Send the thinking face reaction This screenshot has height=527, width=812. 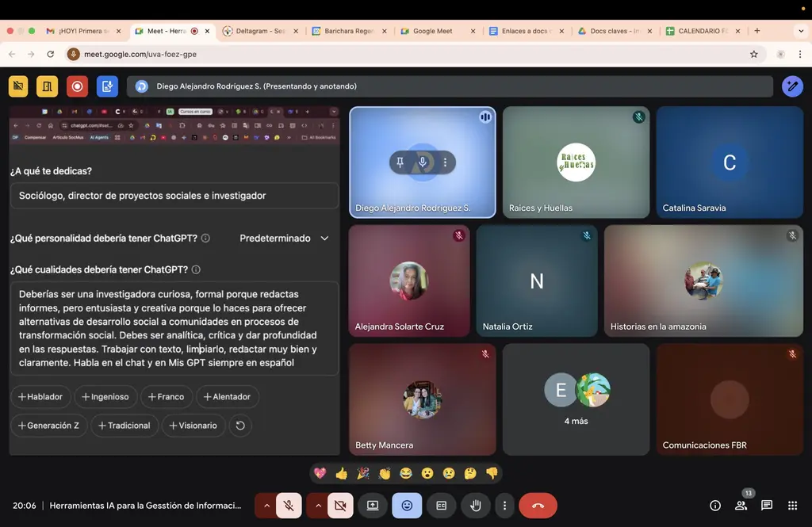(470, 473)
